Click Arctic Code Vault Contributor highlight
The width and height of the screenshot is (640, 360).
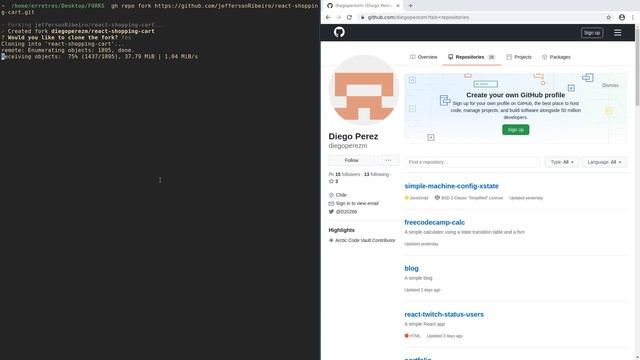click(365, 240)
